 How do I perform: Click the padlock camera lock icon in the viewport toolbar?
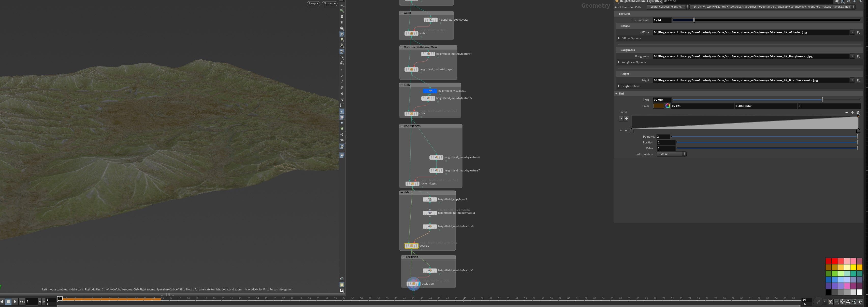pos(342,17)
